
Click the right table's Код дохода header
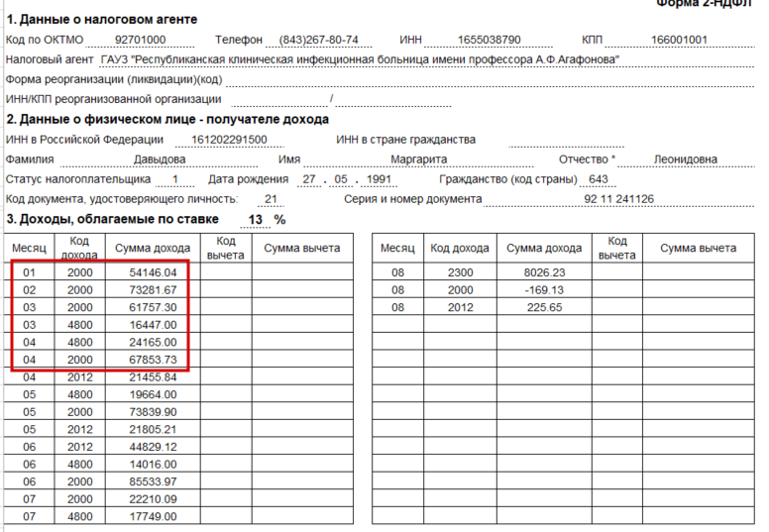(460, 248)
